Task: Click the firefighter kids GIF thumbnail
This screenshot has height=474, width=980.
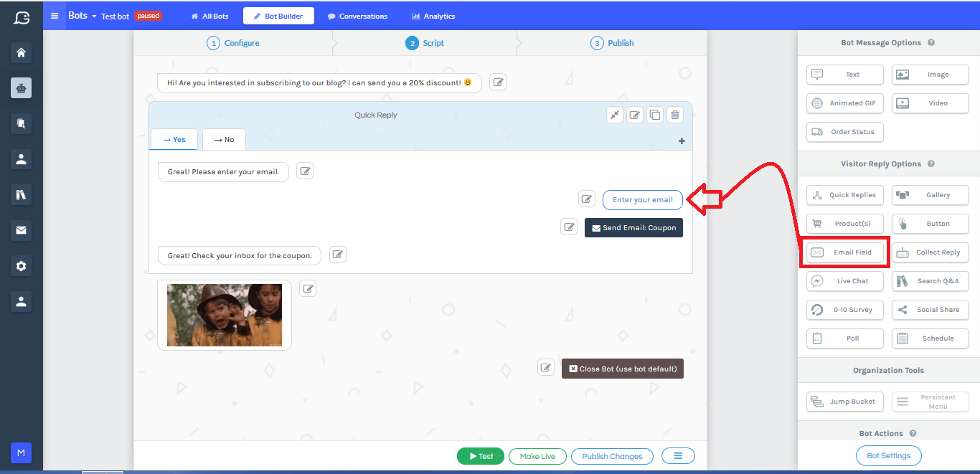Action: click(x=225, y=315)
